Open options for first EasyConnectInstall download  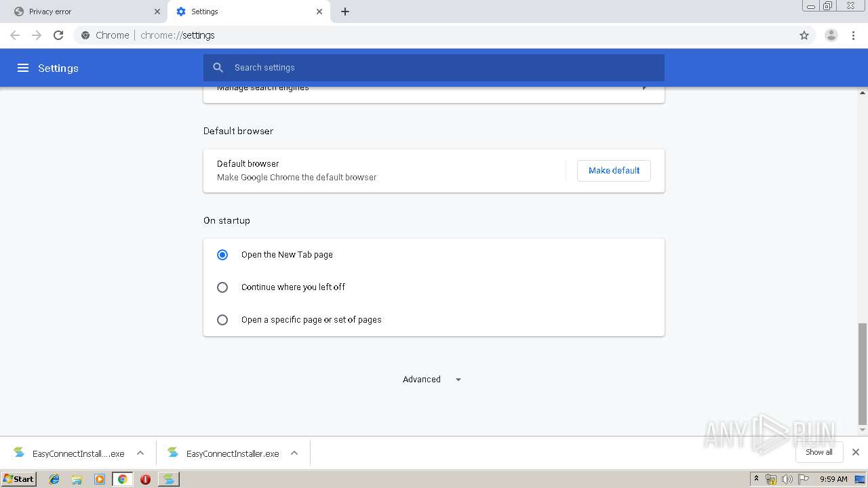[x=140, y=453]
